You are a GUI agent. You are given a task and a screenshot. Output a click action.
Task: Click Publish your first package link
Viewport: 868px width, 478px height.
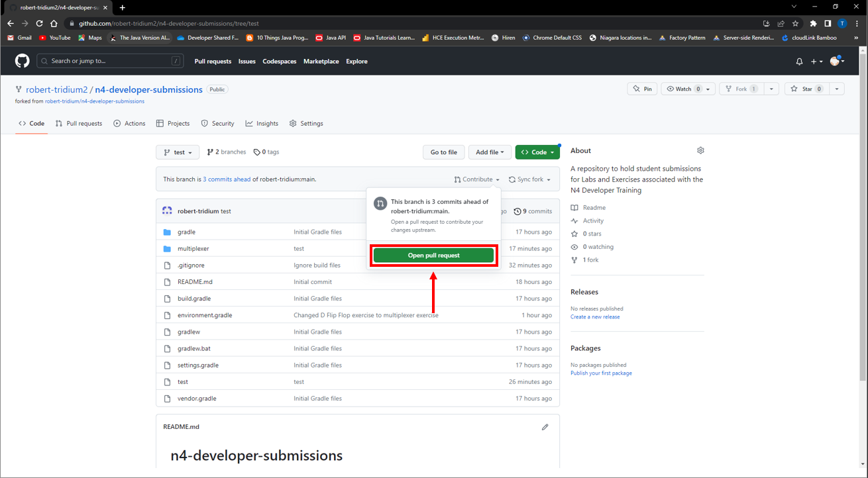pyautogui.click(x=601, y=373)
